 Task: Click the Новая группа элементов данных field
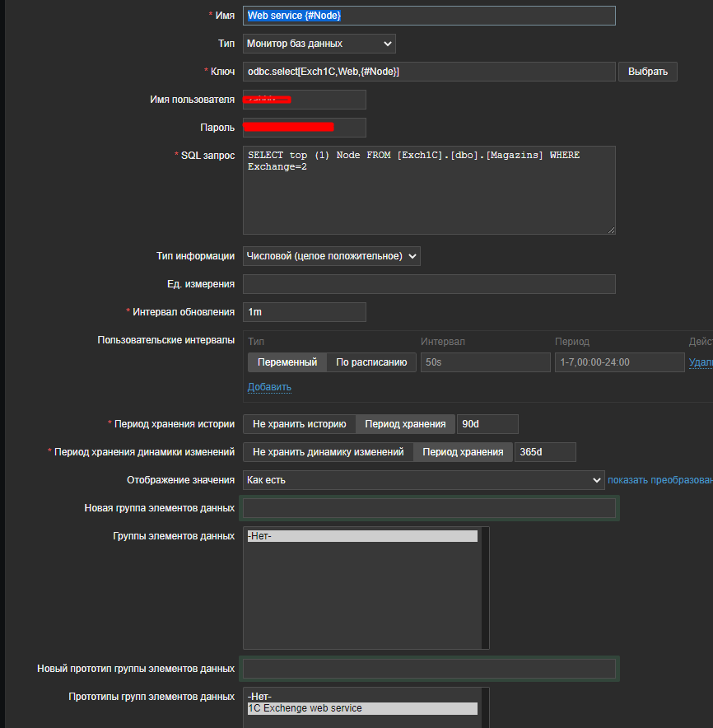428,508
